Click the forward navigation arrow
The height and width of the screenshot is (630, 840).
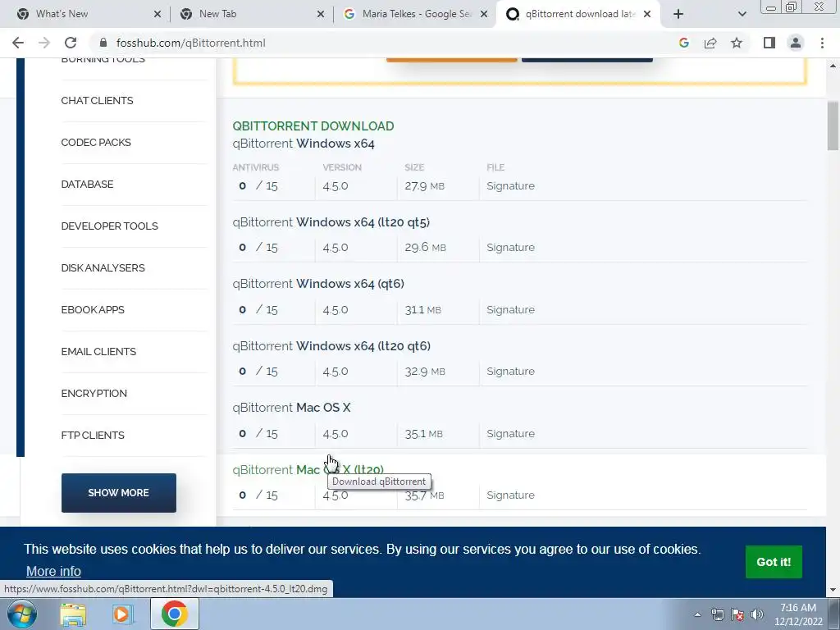[x=44, y=43]
